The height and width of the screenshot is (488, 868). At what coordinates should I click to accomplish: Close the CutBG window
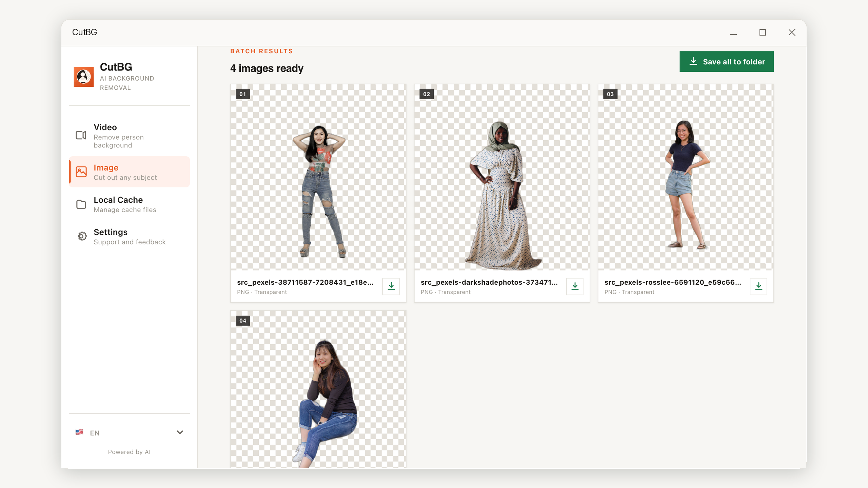(x=792, y=33)
